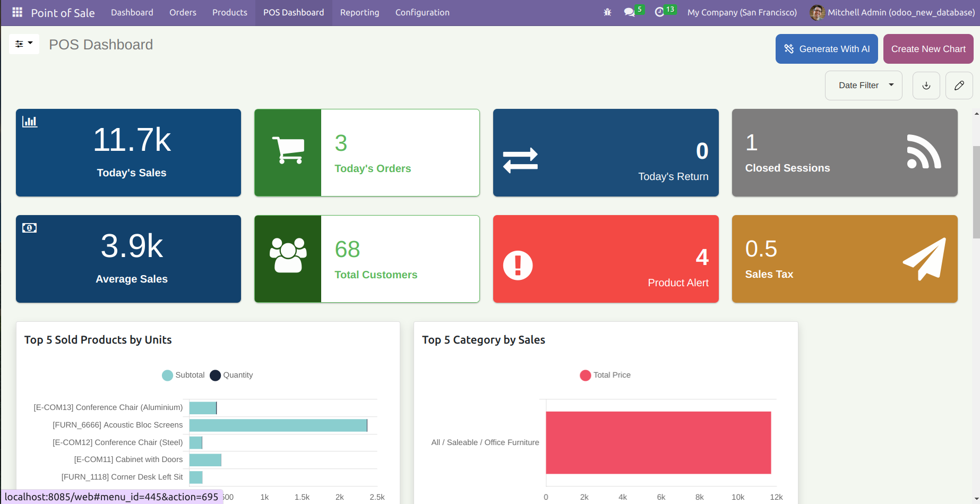This screenshot has height=504, width=980.
Task: Open the apps grid menu icon
Action: 17,12
